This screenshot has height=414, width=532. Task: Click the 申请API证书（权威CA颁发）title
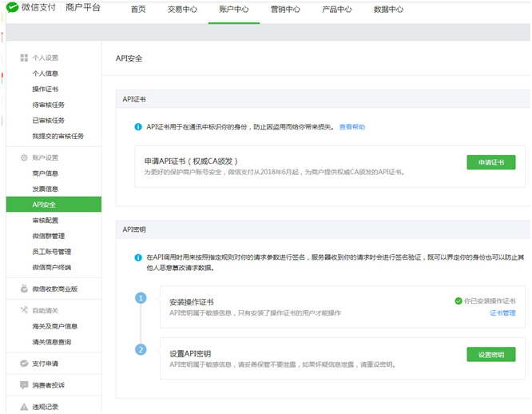191,161
